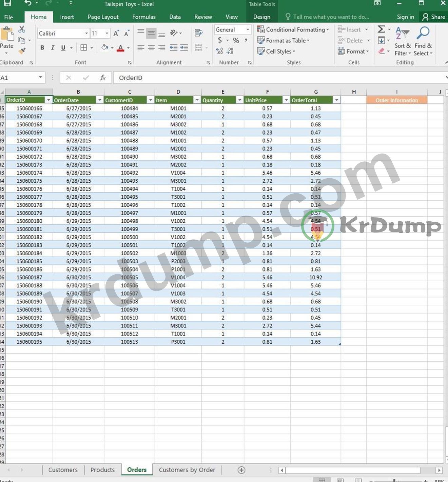Click Decrease Indent icon
The height and width of the screenshot is (482, 448).
coord(174,48)
